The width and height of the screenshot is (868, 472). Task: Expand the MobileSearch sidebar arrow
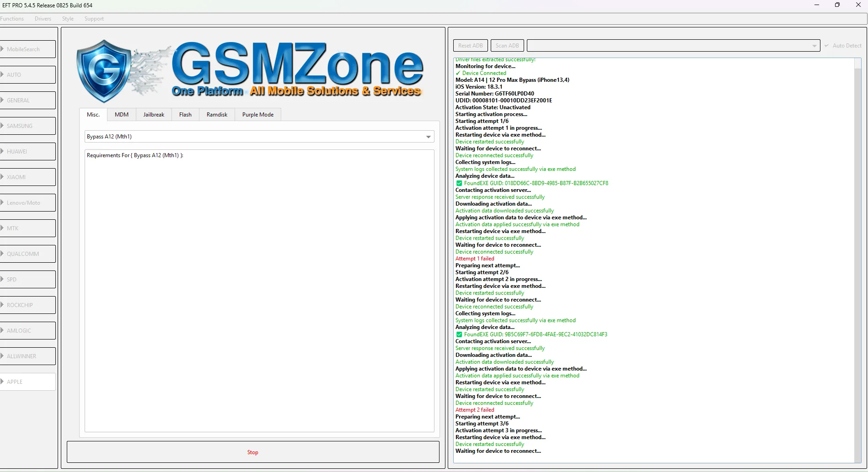click(2, 49)
